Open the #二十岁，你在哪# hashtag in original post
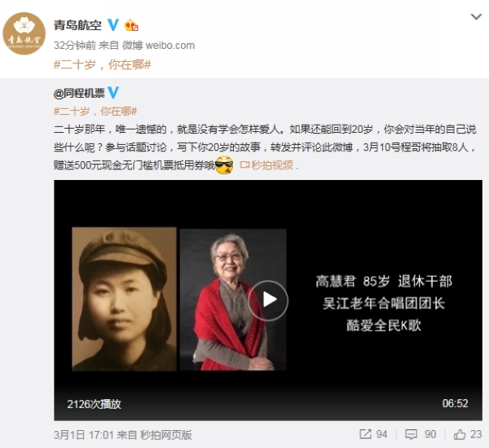The image size is (489, 448). pos(95,111)
